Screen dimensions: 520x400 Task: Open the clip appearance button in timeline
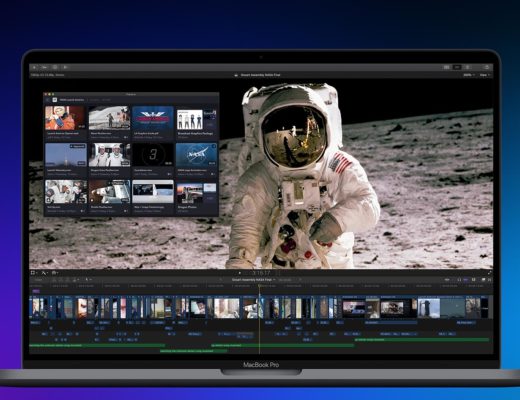tap(473, 280)
